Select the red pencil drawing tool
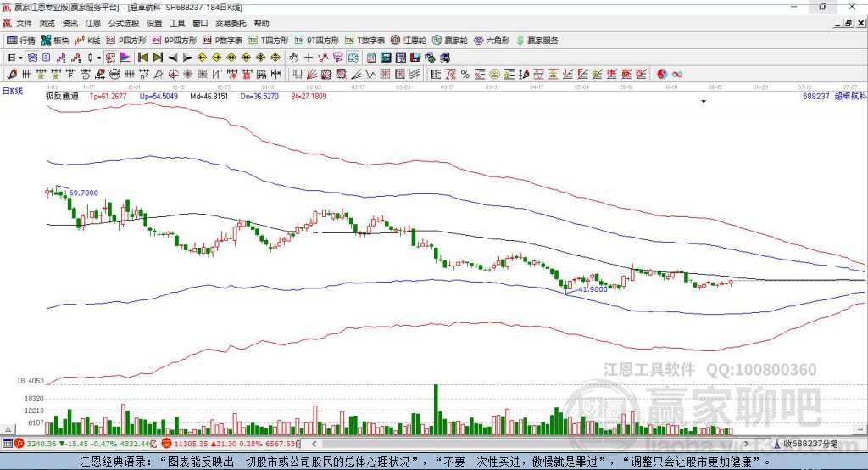Viewport: 868px width, 470px height. pos(12,75)
